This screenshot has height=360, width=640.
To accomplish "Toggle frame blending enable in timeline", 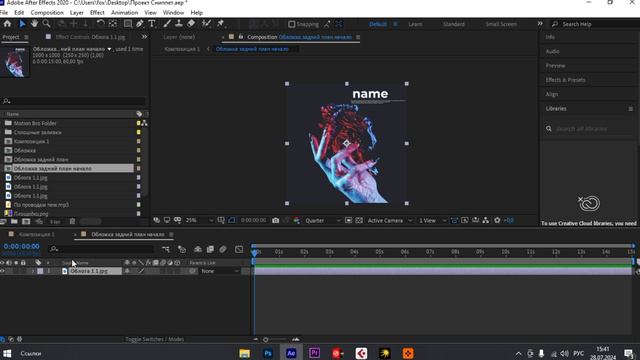I will [x=210, y=249].
